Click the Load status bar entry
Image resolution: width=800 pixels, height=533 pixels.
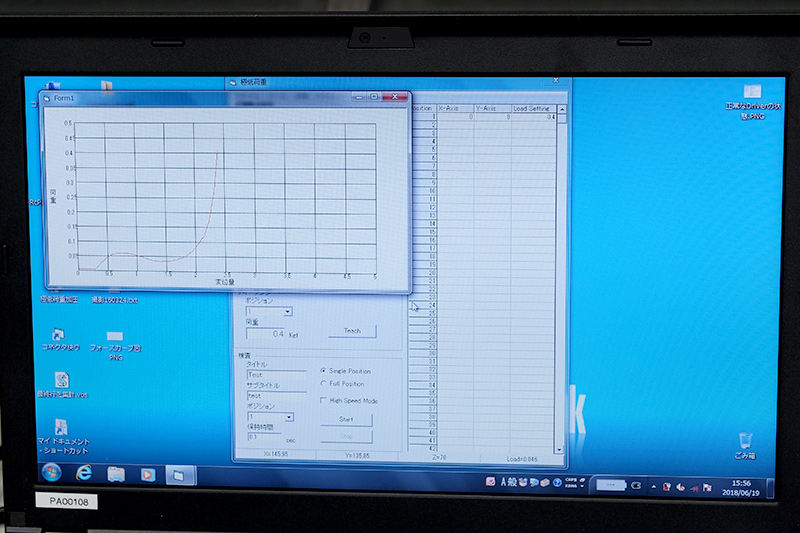click(522, 459)
